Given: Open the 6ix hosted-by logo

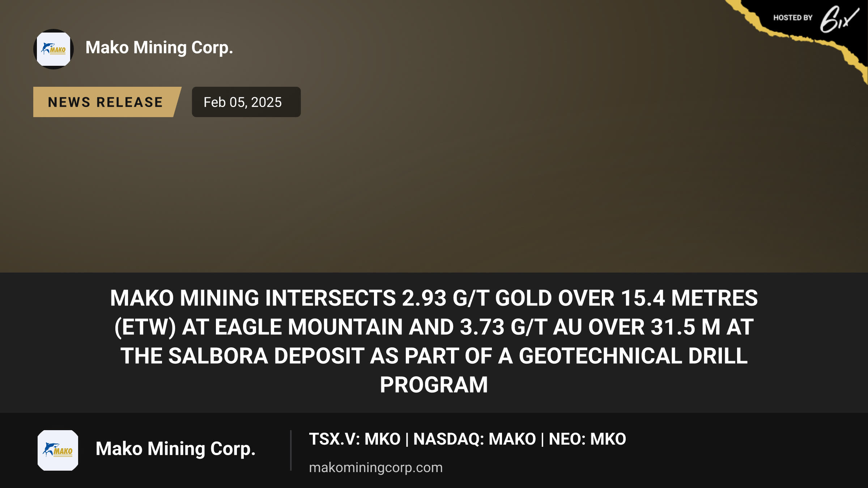Looking at the screenshot, I should pyautogui.click(x=839, y=20).
